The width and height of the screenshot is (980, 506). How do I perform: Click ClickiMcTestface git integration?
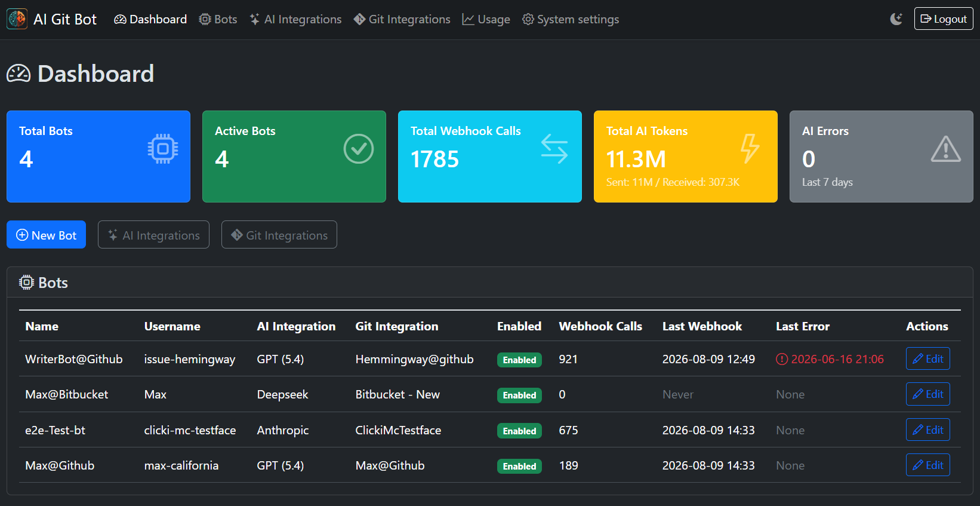point(398,430)
